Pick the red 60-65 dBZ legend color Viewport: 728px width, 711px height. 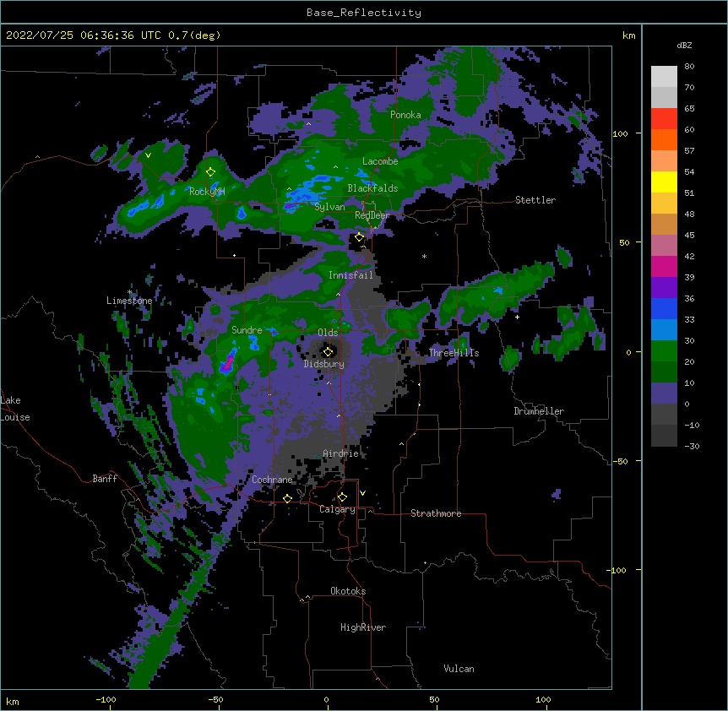click(664, 119)
